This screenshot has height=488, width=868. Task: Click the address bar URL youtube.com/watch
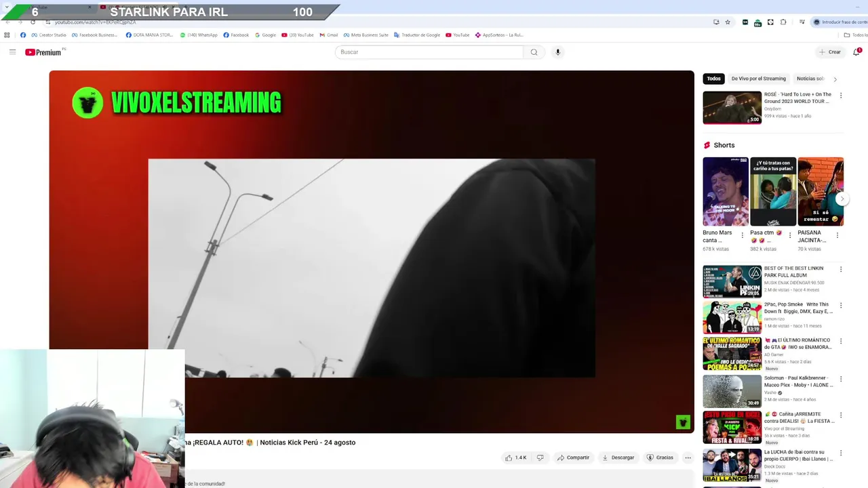(x=96, y=22)
